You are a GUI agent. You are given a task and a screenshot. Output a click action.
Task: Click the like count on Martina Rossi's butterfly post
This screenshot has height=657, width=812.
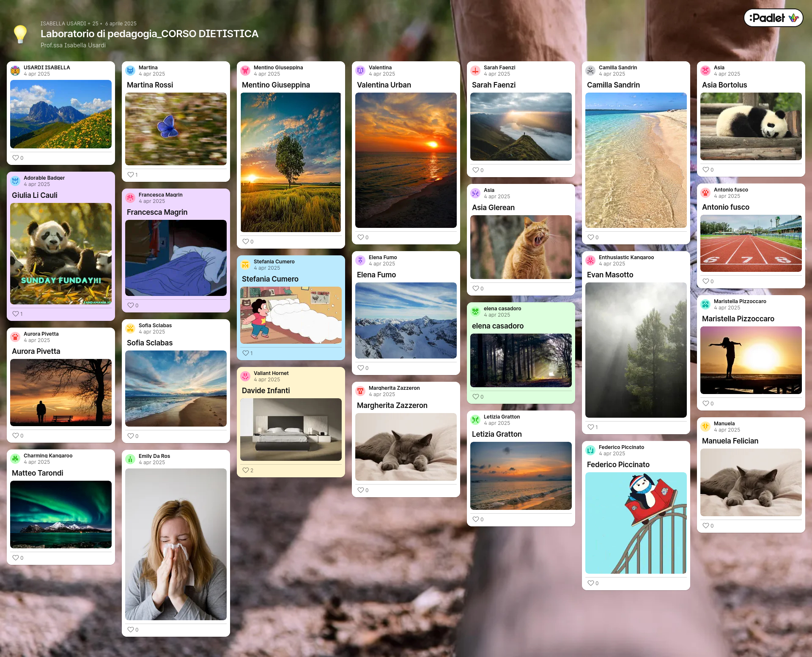tap(132, 175)
